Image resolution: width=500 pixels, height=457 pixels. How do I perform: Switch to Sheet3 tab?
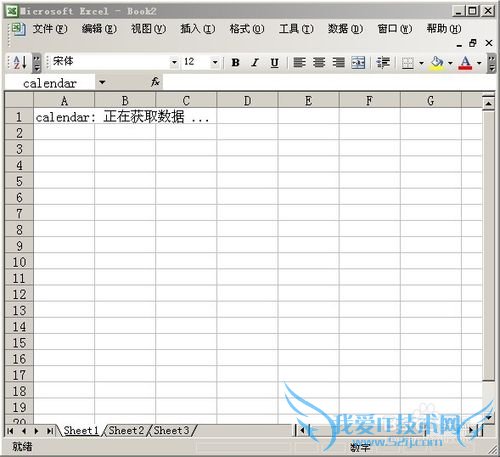point(171,430)
